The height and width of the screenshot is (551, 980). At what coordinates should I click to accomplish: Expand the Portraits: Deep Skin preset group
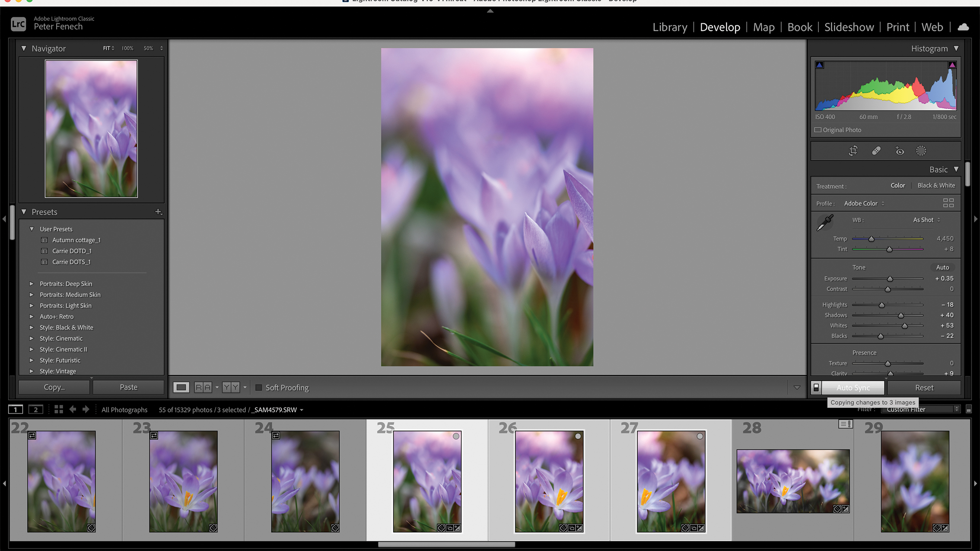[x=31, y=284]
